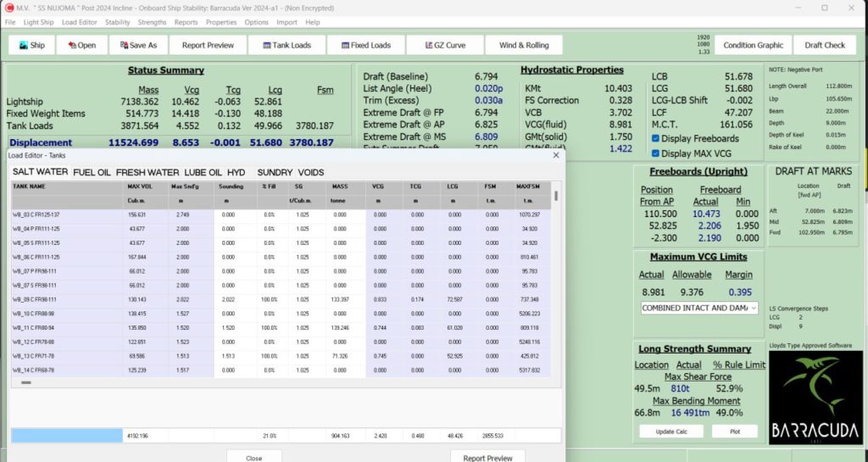Click the VCG margin value 0.395
Image resolution: width=868 pixels, height=462 pixels.
(740, 292)
